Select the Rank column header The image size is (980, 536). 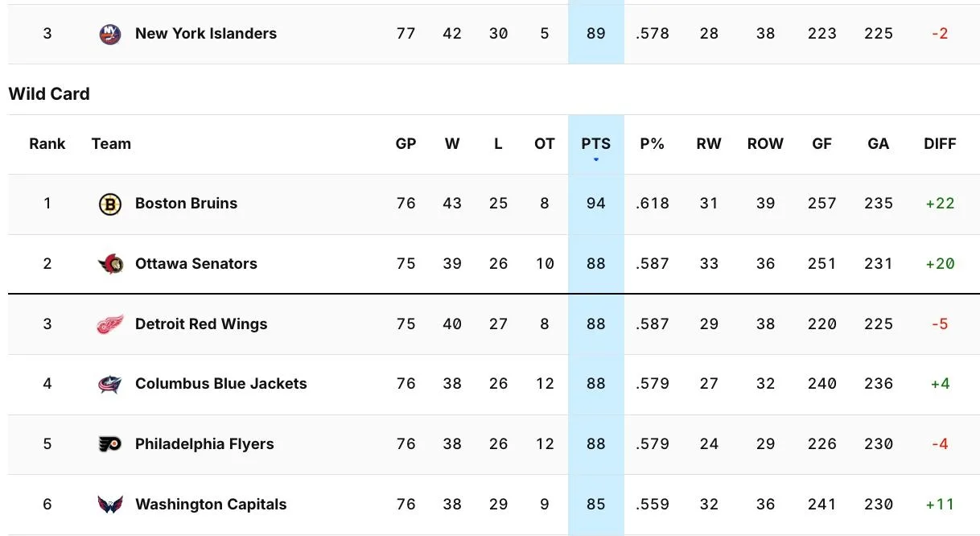(x=47, y=144)
